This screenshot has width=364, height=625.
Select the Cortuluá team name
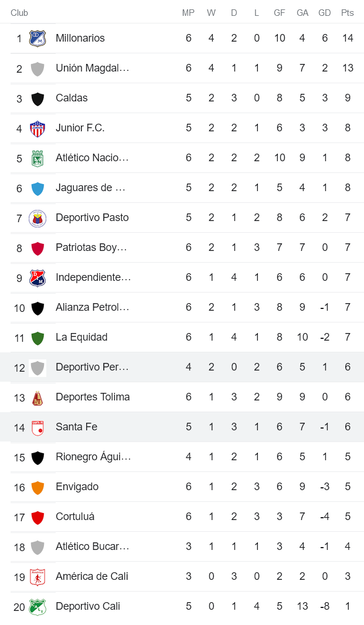(75, 517)
